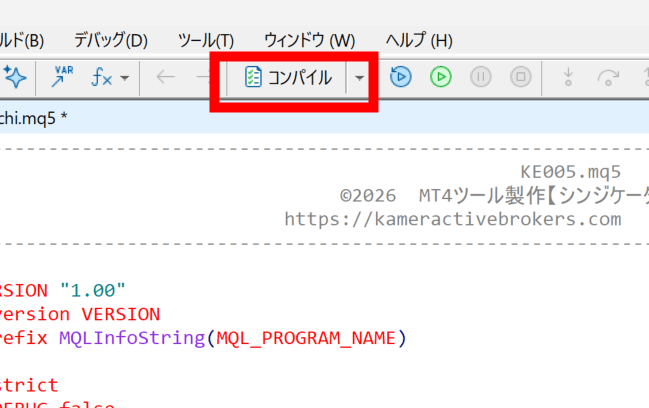Click the stop debugging icon
Viewport: 649px width, 408px height.
click(x=521, y=77)
